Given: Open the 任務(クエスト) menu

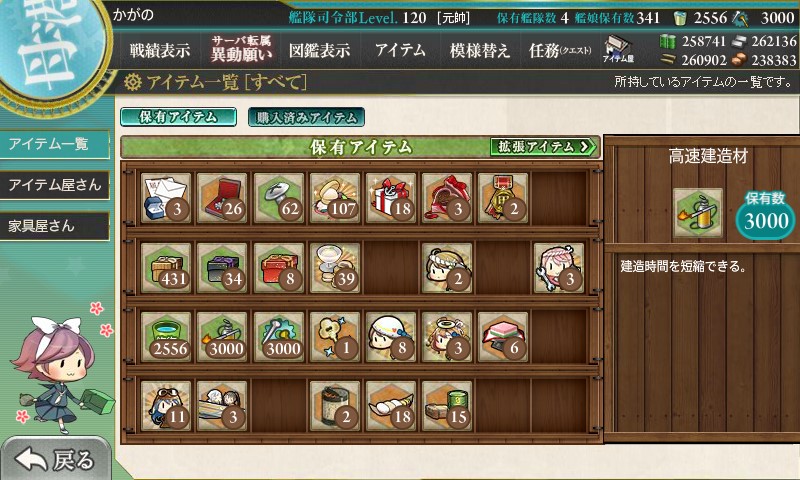Looking at the screenshot, I should (x=560, y=50).
